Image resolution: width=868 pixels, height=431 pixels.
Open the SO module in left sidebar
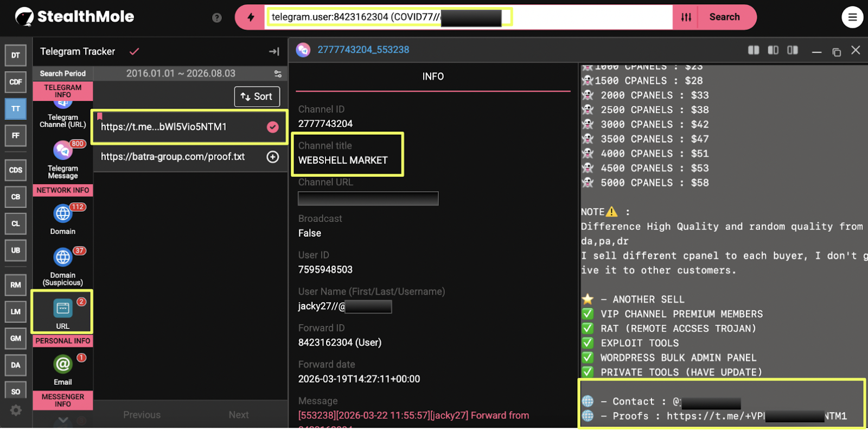pyautogui.click(x=16, y=391)
